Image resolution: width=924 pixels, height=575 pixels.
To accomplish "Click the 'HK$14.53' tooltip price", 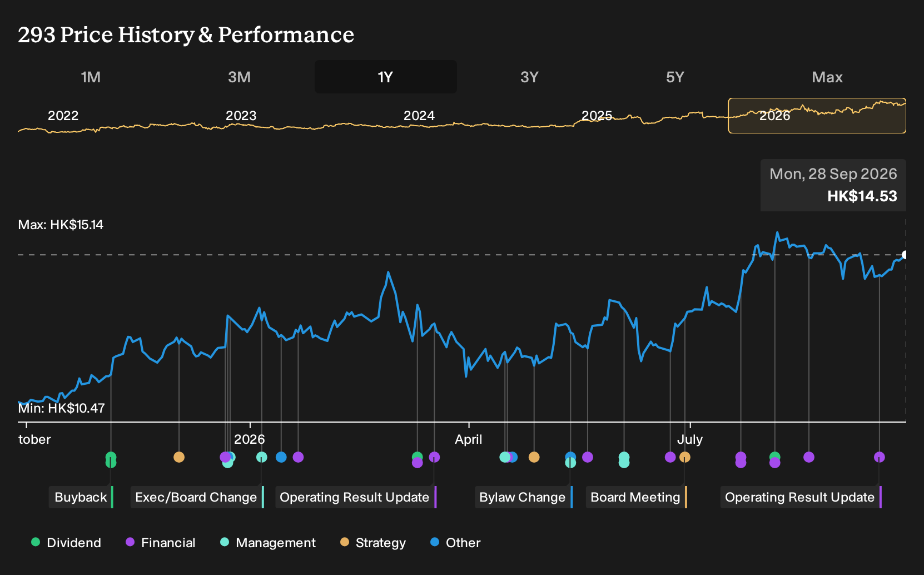I will pyautogui.click(x=862, y=196).
